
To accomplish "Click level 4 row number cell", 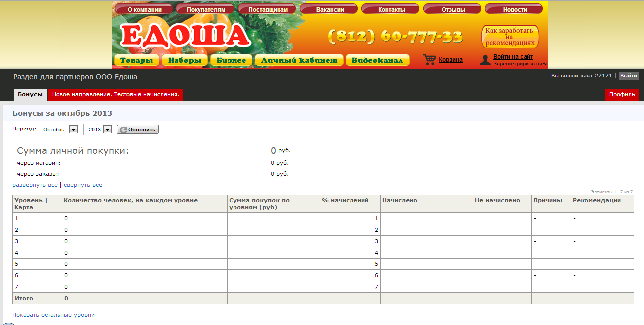I will (x=38, y=253).
